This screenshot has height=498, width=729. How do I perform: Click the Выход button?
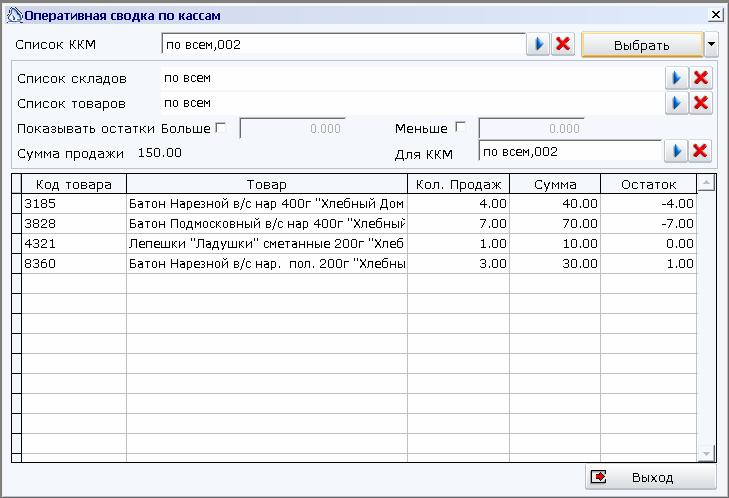pos(651,477)
